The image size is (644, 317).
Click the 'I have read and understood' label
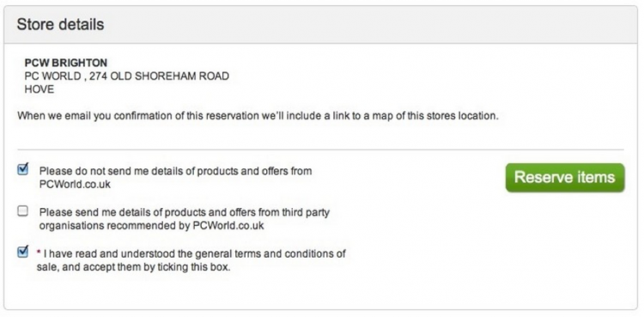pos(191,259)
